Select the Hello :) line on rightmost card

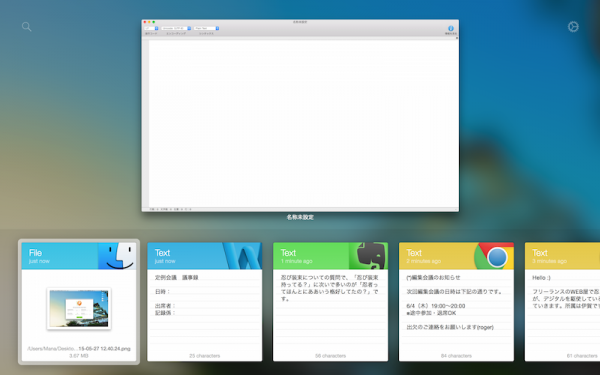coord(541,277)
